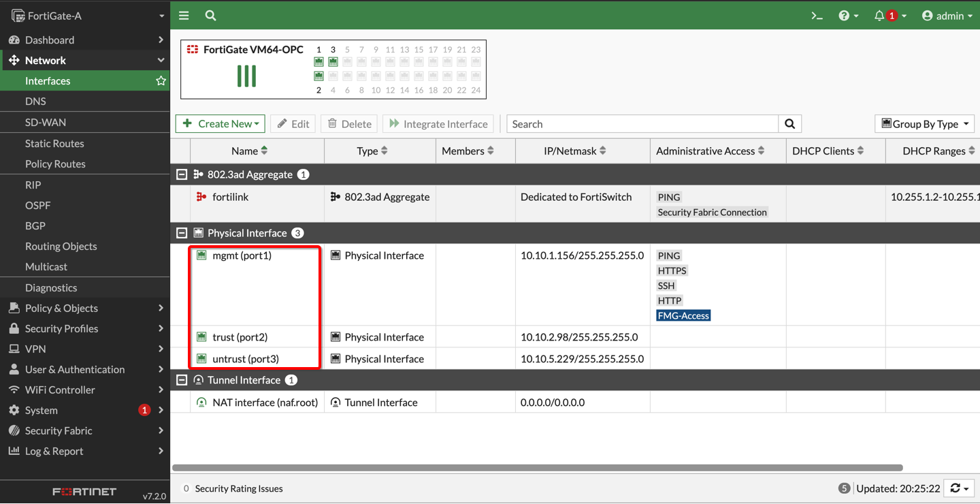The image size is (980, 504).
Task: Open Static Routes in sidebar
Action: [x=54, y=143]
